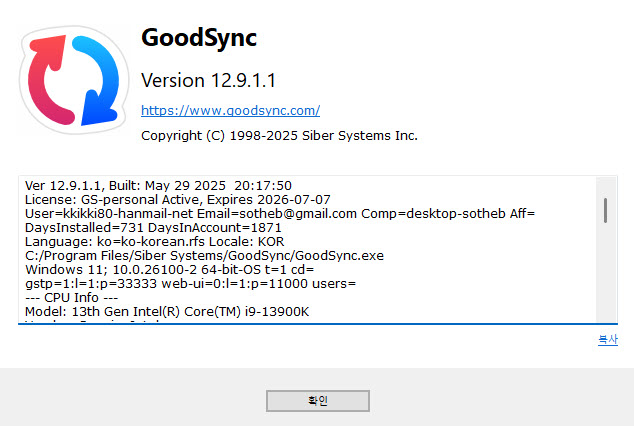This screenshot has width=634, height=426.
Task: Click the Language ko-korean.rfs line
Action: (x=154, y=242)
